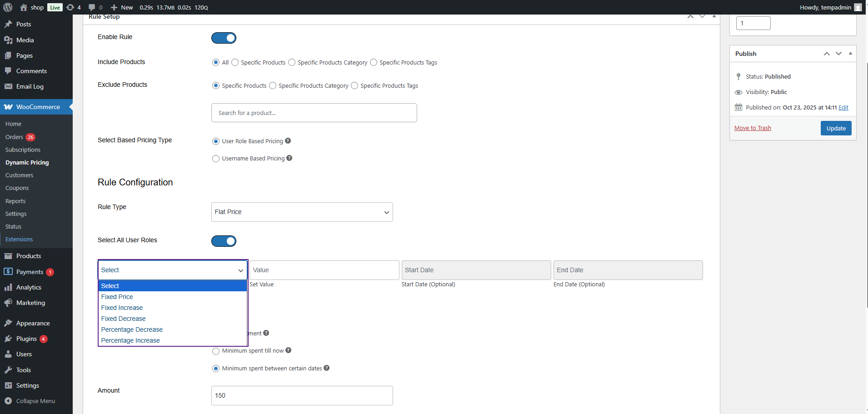The width and height of the screenshot is (868, 414).
Task: Click the Update button
Action: point(836,128)
